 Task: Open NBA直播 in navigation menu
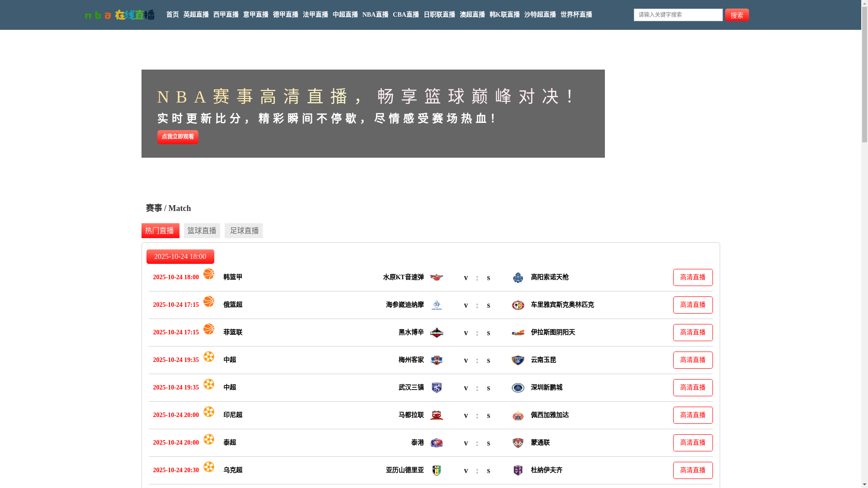(375, 15)
